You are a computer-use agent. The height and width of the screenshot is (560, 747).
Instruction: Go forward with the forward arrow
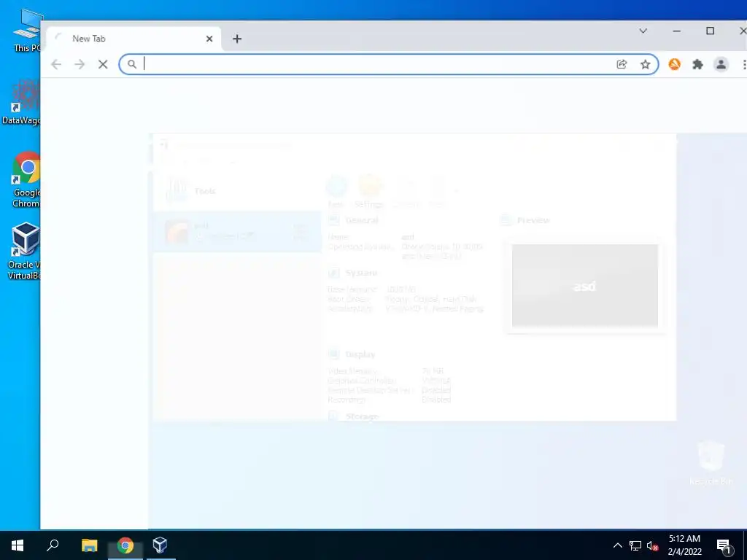80,64
